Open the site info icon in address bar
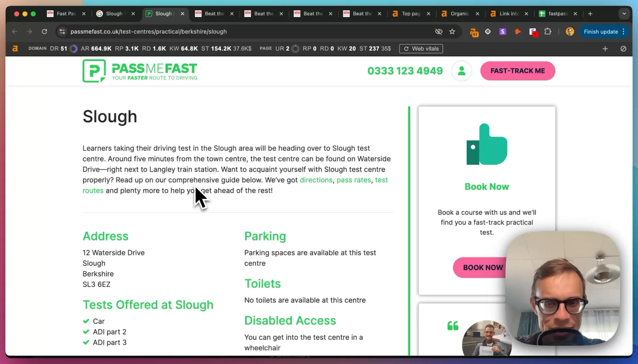 (62, 31)
